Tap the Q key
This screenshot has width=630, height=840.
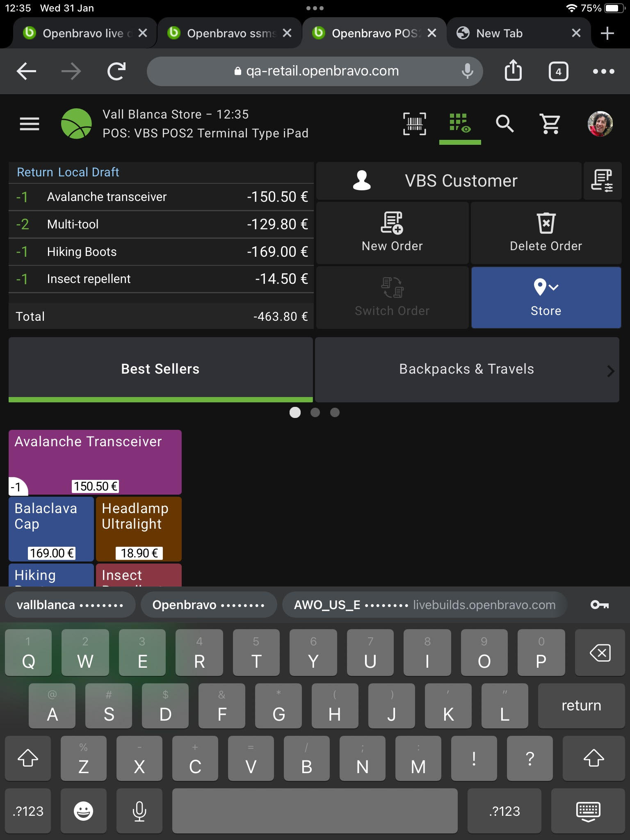point(28,653)
